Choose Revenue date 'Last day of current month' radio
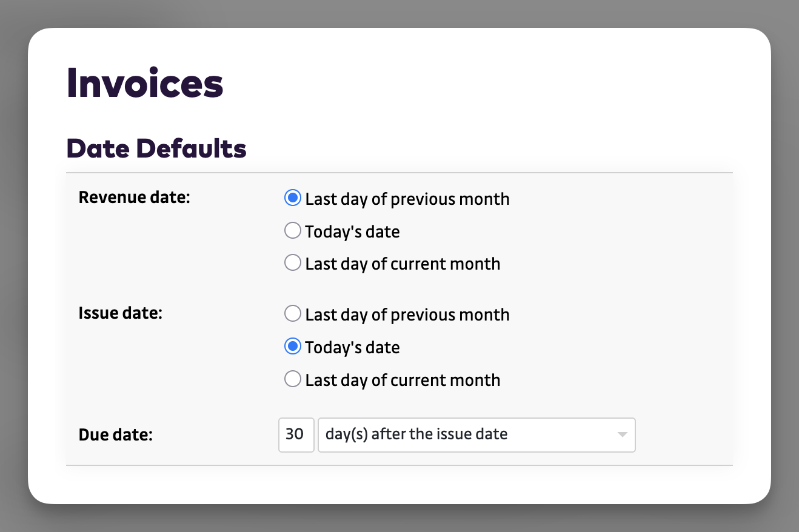 coord(293,263)
